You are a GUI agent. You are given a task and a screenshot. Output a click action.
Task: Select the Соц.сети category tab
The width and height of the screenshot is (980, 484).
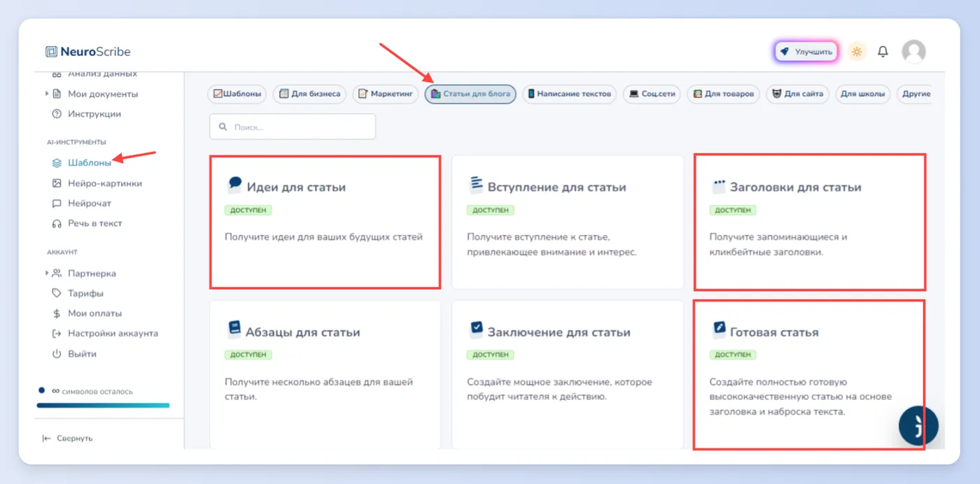click(x=651, y=94)
